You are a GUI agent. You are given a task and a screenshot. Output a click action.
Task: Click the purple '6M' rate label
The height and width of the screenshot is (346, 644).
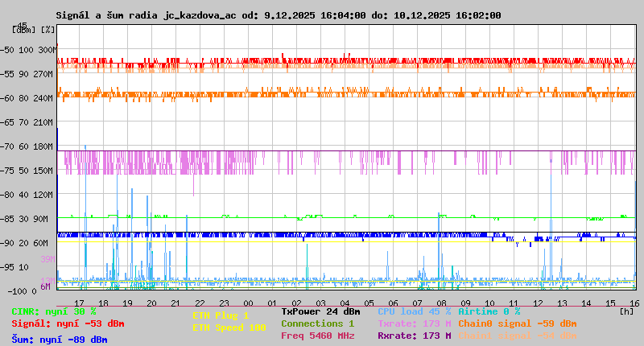46,286
